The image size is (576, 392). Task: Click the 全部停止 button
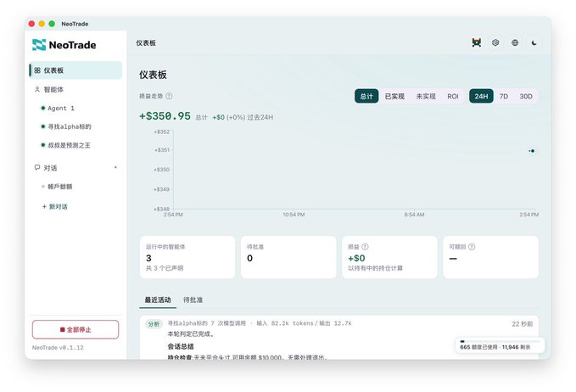(x=75, y=329)
